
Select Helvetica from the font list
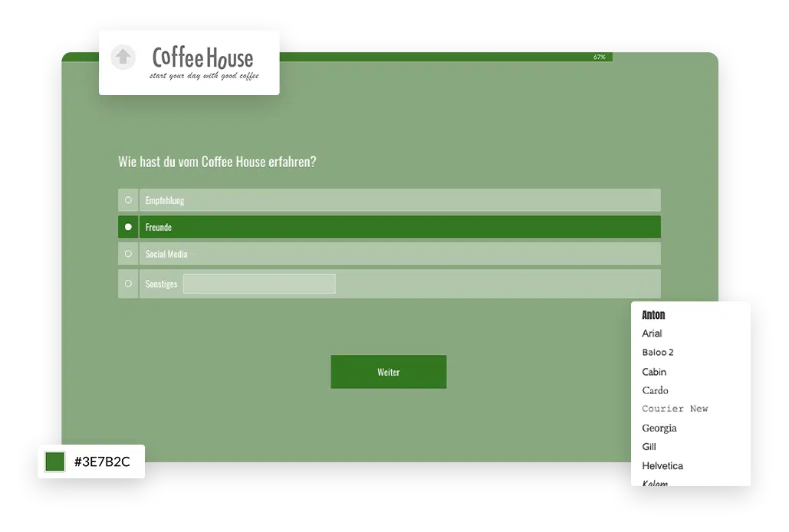click(662, 466)
